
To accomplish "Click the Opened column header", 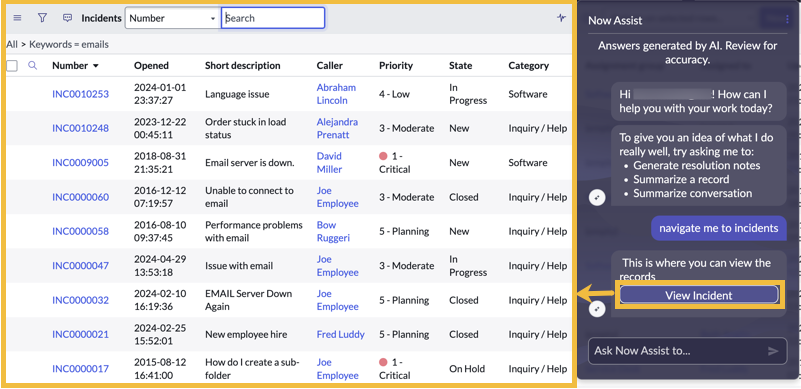I will click(x=151, y=65).
